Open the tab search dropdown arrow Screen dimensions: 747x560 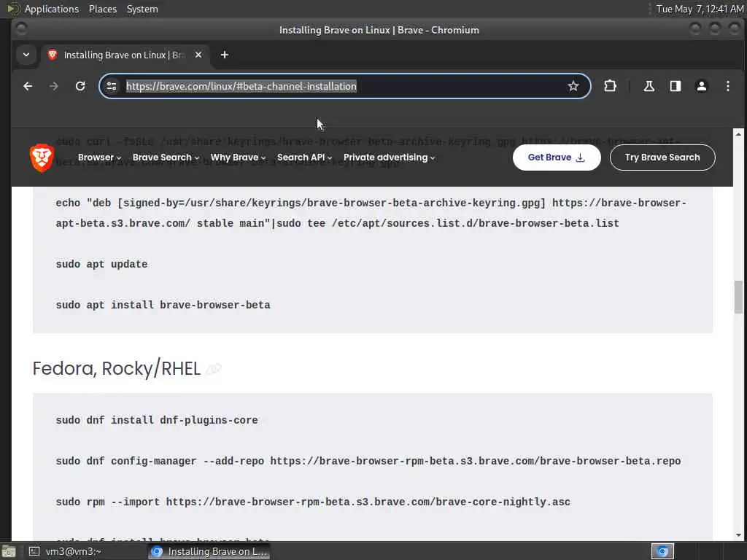[26, 55]
